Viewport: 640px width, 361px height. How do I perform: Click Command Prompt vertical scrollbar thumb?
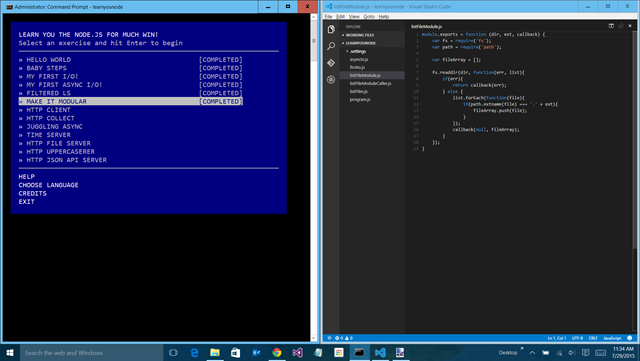(x=314, y=41)
